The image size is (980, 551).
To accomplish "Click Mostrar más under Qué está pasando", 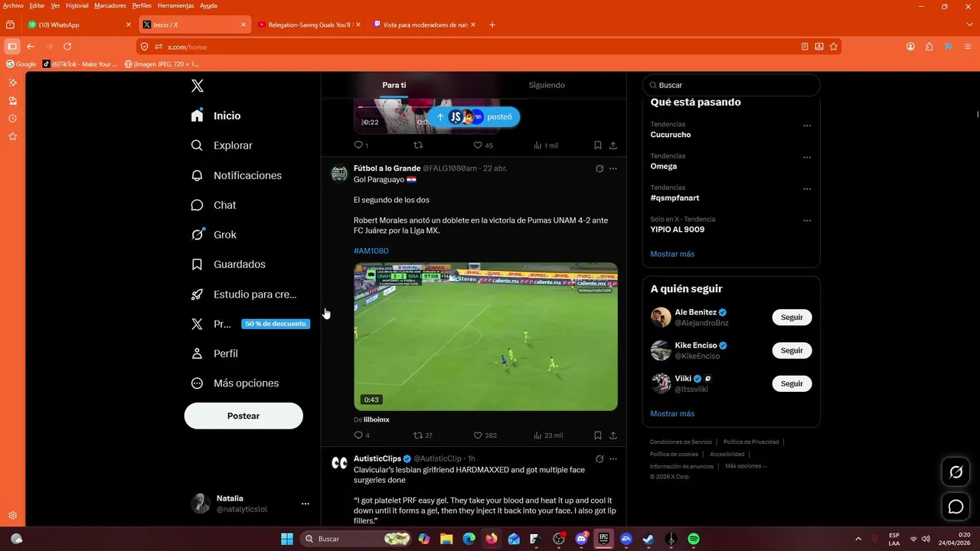I will click(672, 254).
